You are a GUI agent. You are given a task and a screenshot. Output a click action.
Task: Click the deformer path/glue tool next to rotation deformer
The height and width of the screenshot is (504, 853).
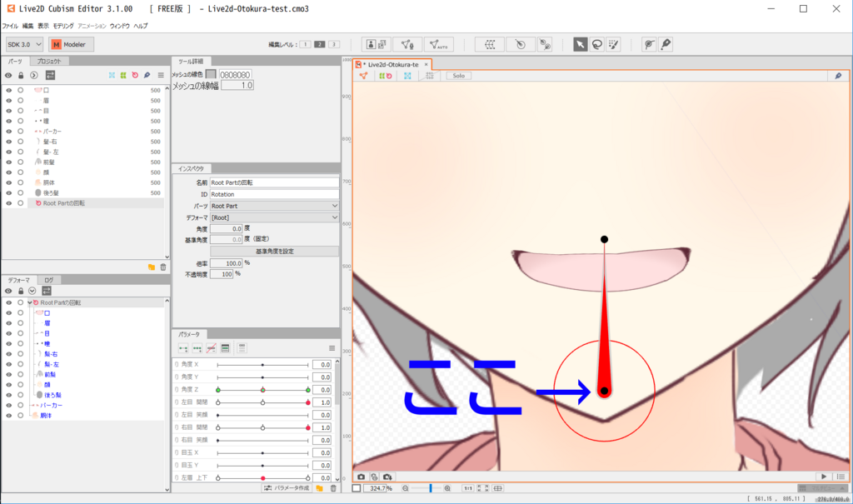(x=545, y=45)
